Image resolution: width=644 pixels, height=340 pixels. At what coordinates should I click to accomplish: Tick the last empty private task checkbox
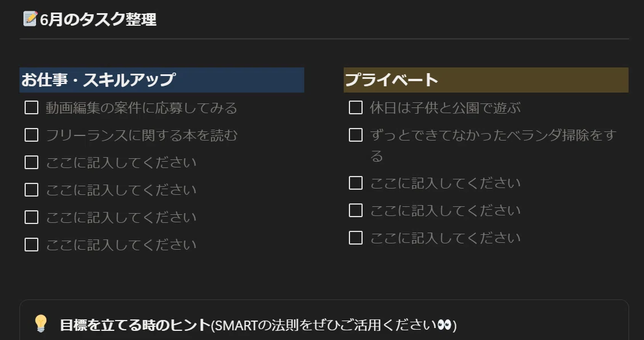[356, 238]
